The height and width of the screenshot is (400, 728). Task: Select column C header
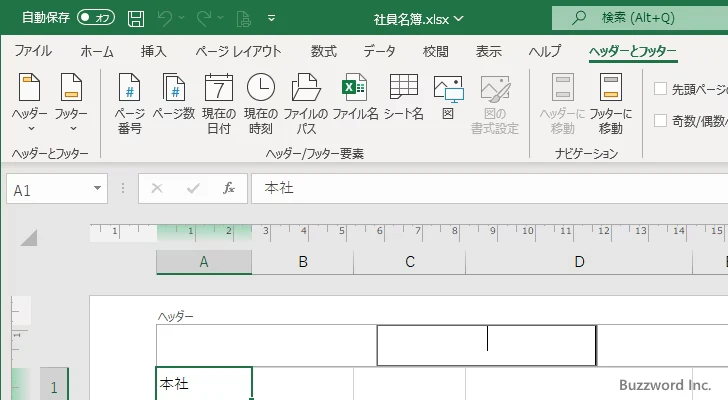click(410, 262)
